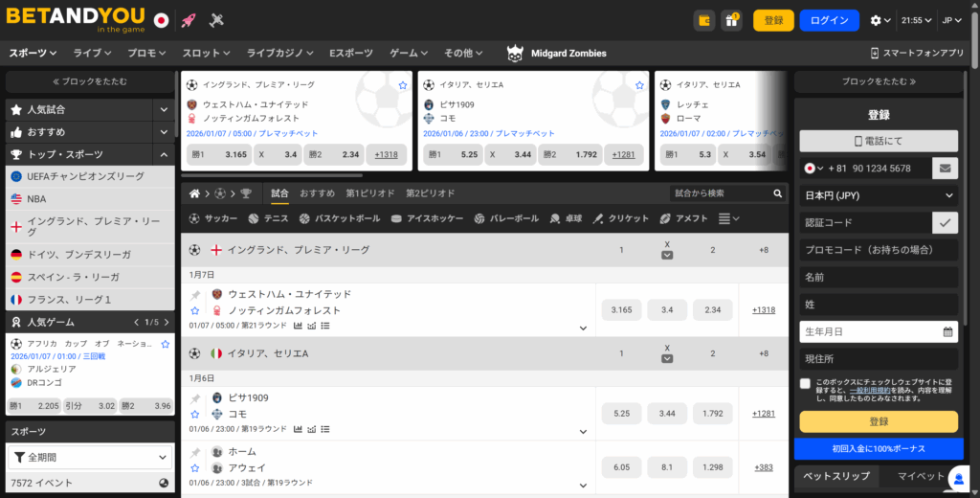Image resolution: width=980 pixels, height=498 pixels.
Task: Expand the おすすめ sidebar section
Action: [164, 132]
